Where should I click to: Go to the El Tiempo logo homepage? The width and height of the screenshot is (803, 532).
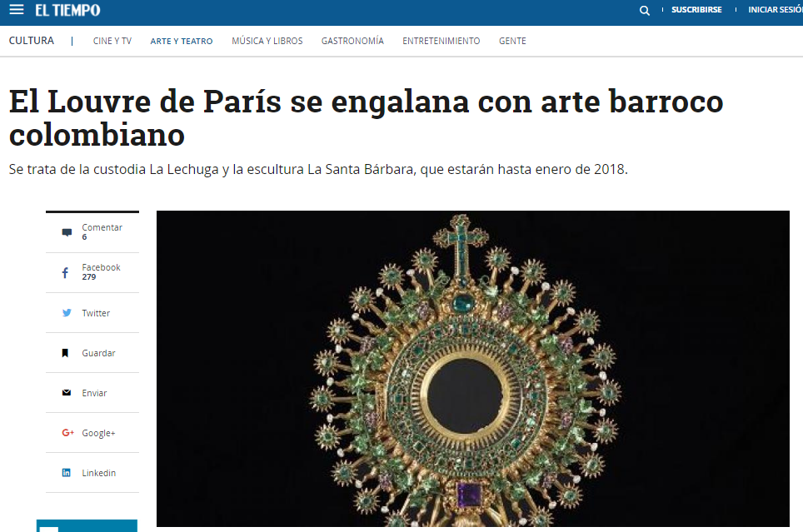67,10
